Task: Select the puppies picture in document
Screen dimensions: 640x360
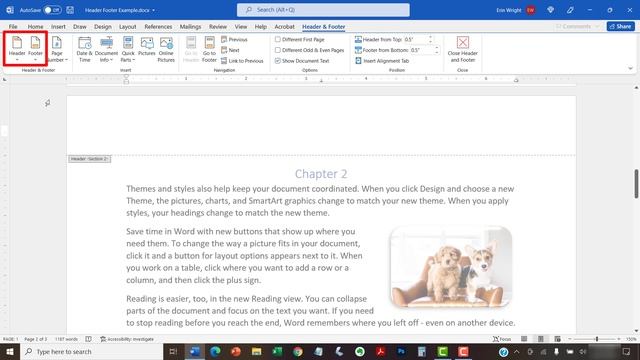Action: 451,267
